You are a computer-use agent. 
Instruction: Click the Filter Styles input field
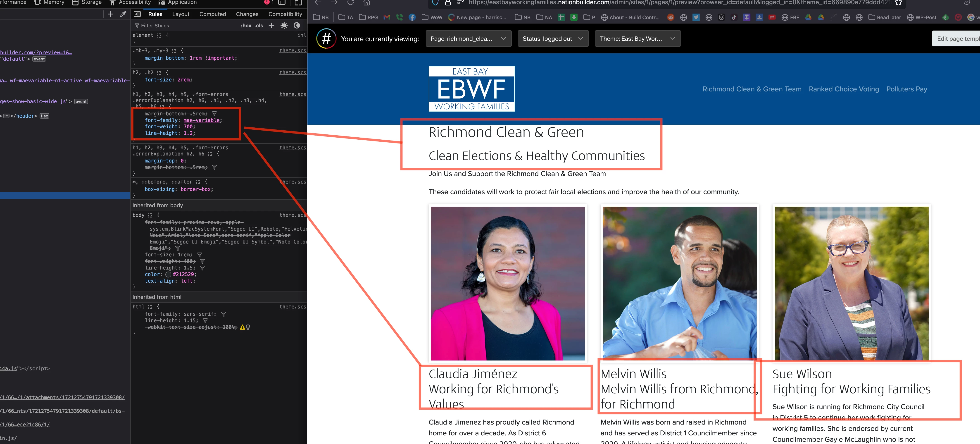183,26
